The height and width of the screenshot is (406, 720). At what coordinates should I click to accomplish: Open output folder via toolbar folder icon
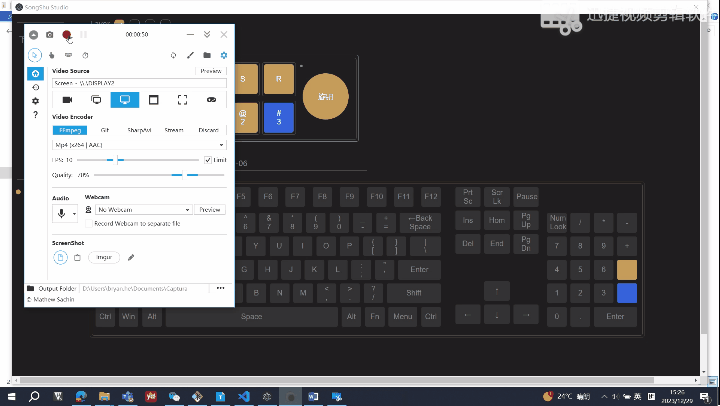tap(207, 55)
